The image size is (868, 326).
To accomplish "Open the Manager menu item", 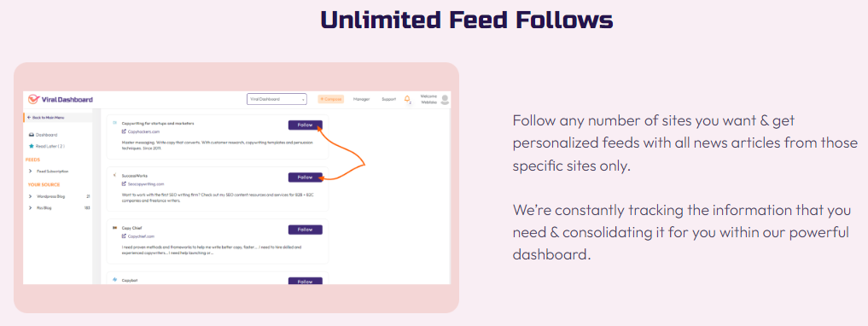I will point(362,99).
